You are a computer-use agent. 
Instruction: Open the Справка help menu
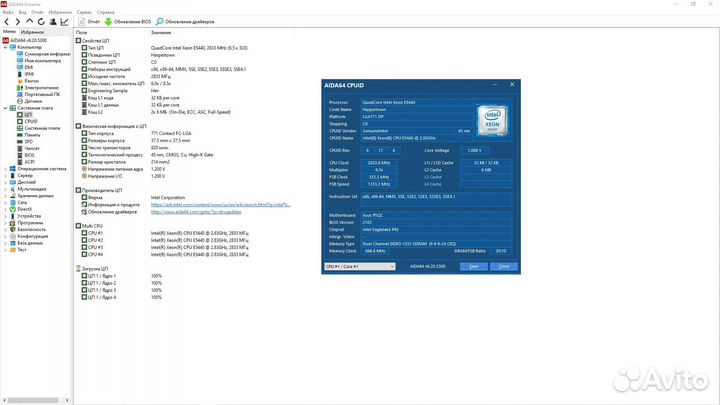click(106, 12)
